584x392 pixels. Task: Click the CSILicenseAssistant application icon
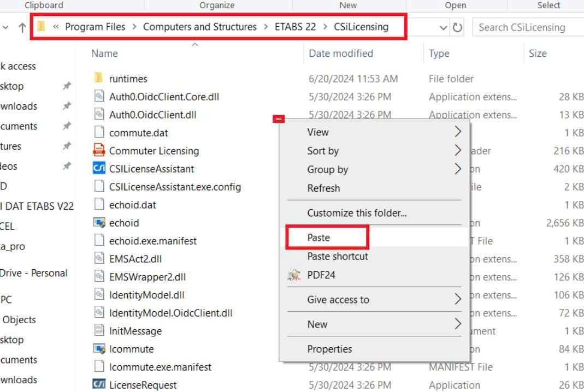coord(99,168)
